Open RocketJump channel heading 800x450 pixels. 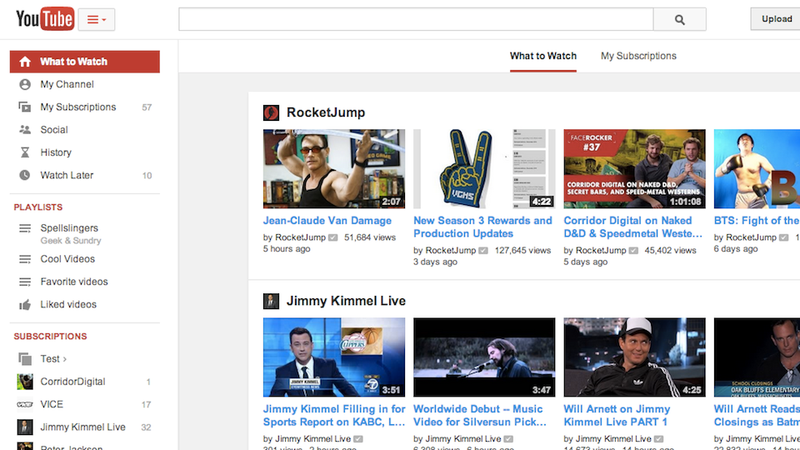tap(326, 112)
